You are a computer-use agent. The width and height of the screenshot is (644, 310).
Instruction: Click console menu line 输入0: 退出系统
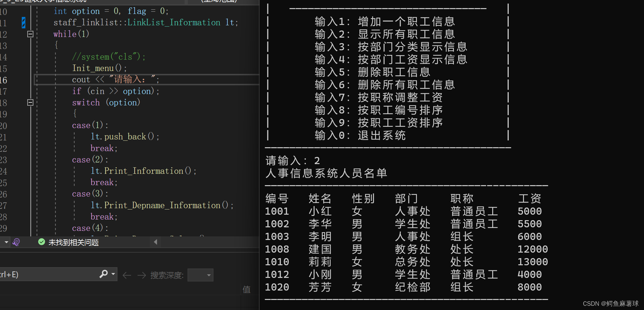[x=360, y=136]
